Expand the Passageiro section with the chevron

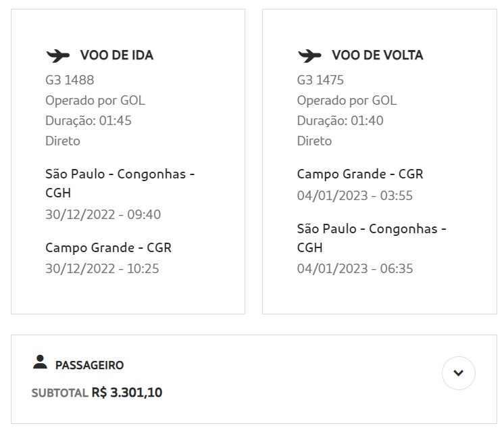(x=458, y=373)
